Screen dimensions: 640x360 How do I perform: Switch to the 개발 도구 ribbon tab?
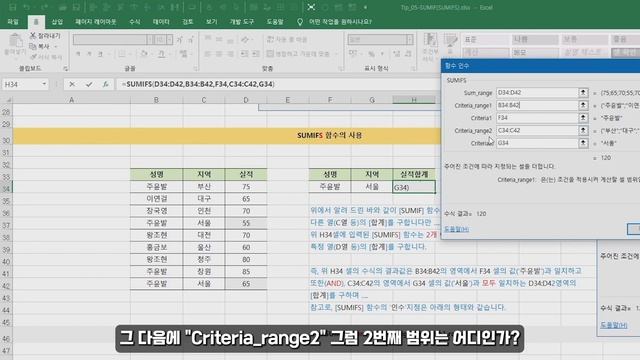(242, 22)
